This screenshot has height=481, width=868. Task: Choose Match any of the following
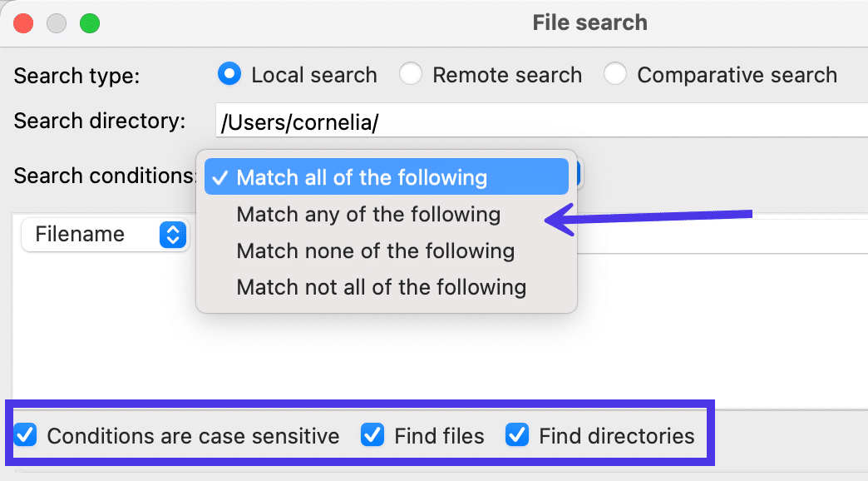pos(368,215)
